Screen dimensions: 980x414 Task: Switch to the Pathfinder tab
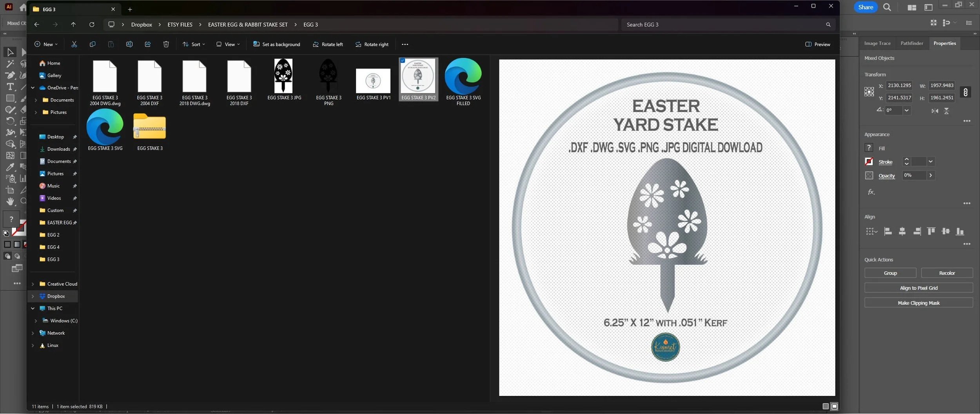[912, 43]
